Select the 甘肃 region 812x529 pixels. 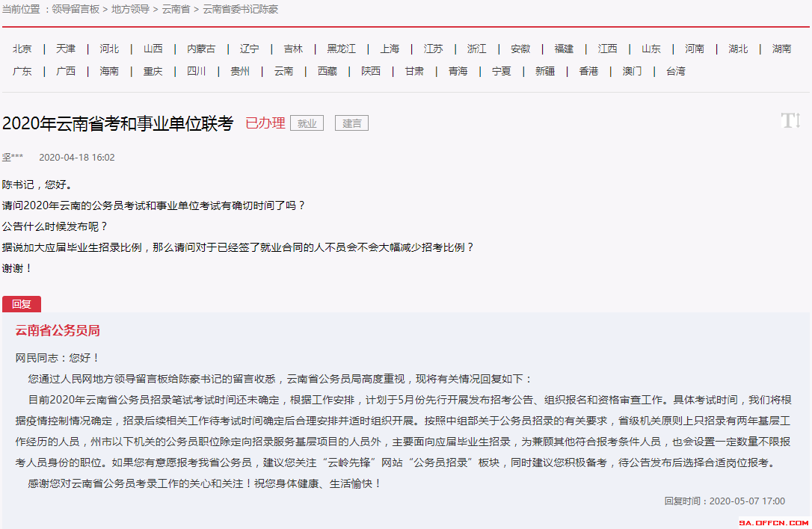[x=414, y=71]
